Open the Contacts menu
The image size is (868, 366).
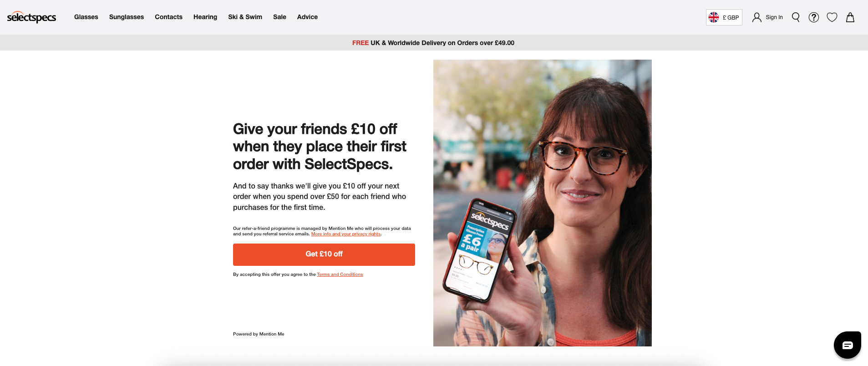click(x=168, y=17)
